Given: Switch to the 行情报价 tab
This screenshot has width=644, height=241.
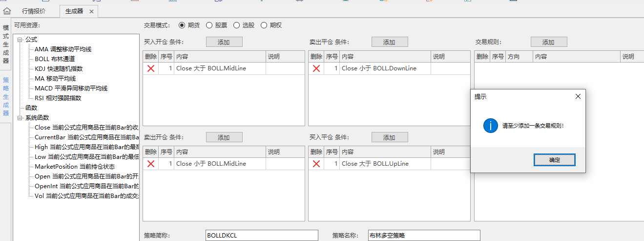Looking at the screenshot, I should [x=34, y=11].
